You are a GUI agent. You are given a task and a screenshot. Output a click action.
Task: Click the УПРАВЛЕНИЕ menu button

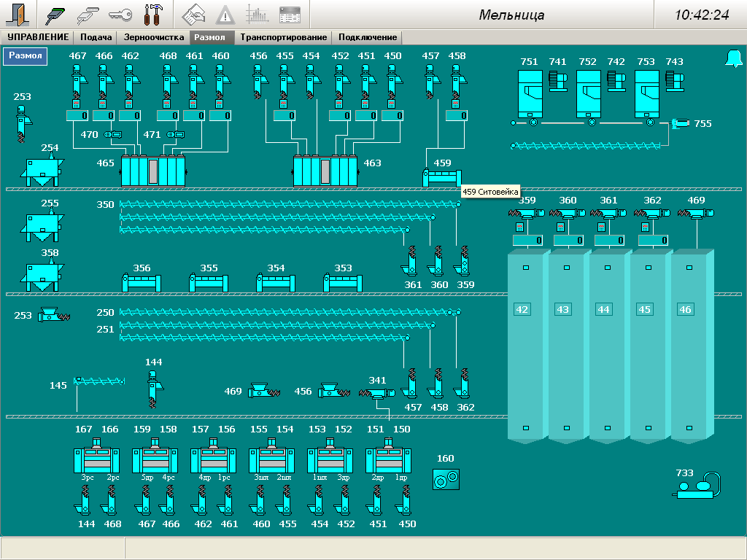[38, 37]
